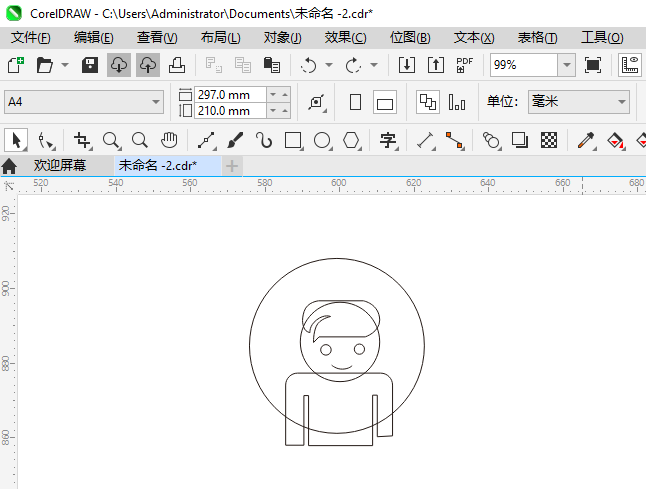This screenshot has width=646, height=489.
Task: Open the 文件(F) menu
Action: tap(30, 37)
